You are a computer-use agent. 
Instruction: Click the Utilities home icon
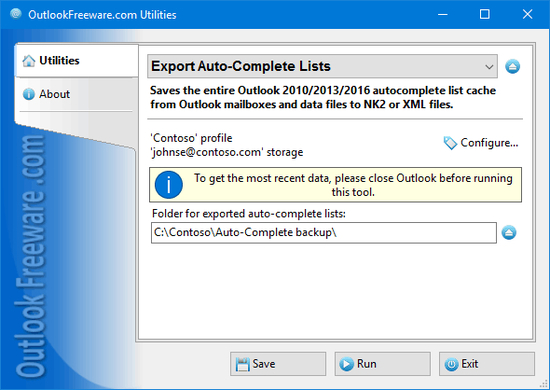tap(29, 61)
